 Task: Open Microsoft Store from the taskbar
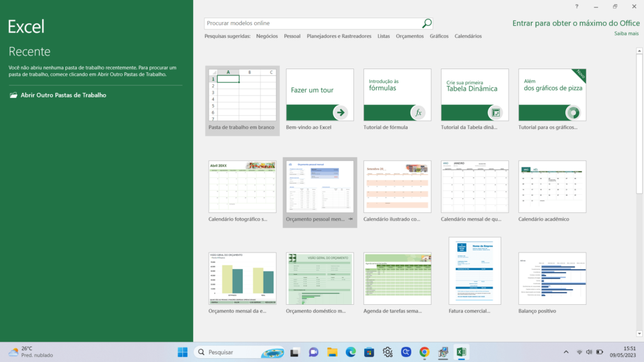coord(369,352)
